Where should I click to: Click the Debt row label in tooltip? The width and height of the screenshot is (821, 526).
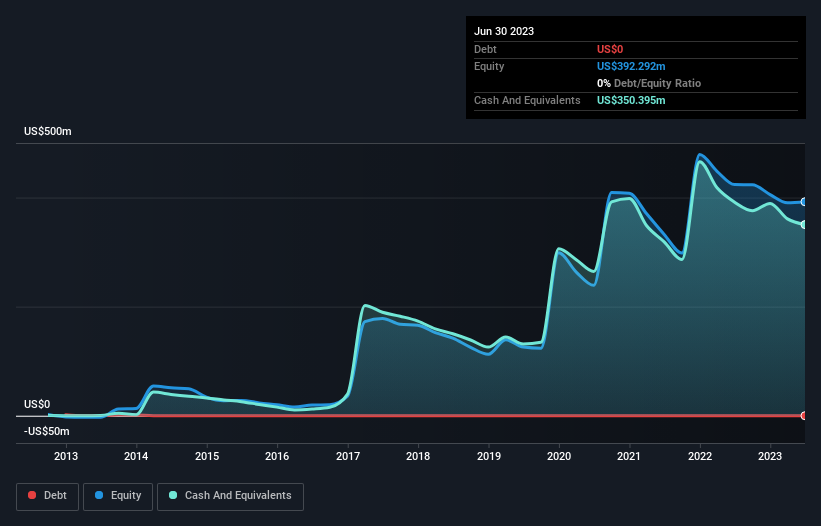[x=485, y=49]
